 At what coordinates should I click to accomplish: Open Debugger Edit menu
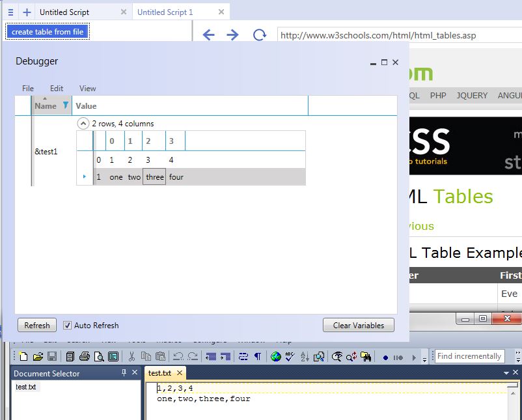point(57,89)
